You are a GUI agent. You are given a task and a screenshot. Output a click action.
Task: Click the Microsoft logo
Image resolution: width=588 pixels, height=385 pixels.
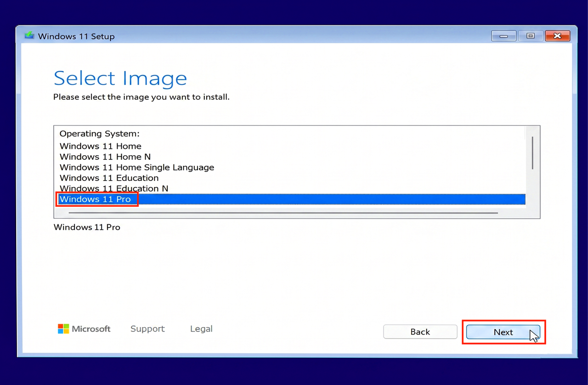84,328
